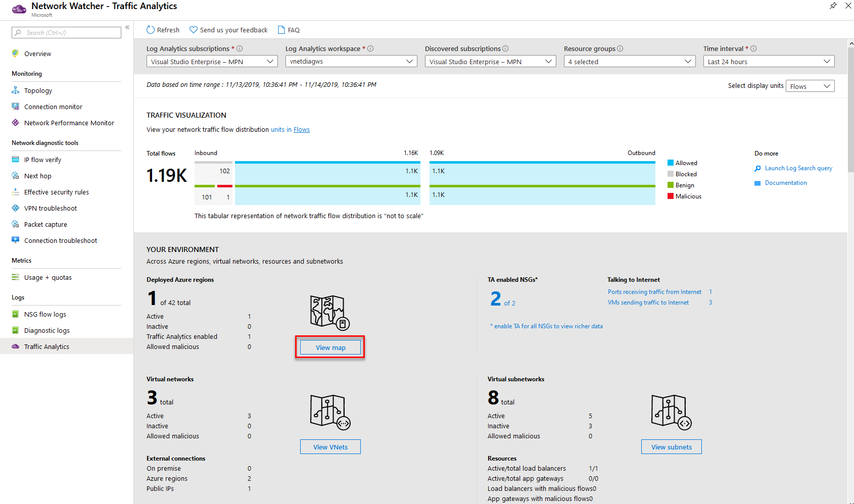Screen dimensions: 854x504
Task: Click the Benign green legend swatch
Action: pos(671,185)
